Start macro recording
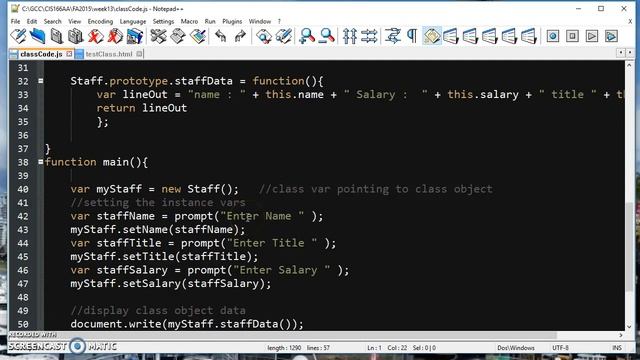This screenshot has width=640, height=360. pos(553,36)
